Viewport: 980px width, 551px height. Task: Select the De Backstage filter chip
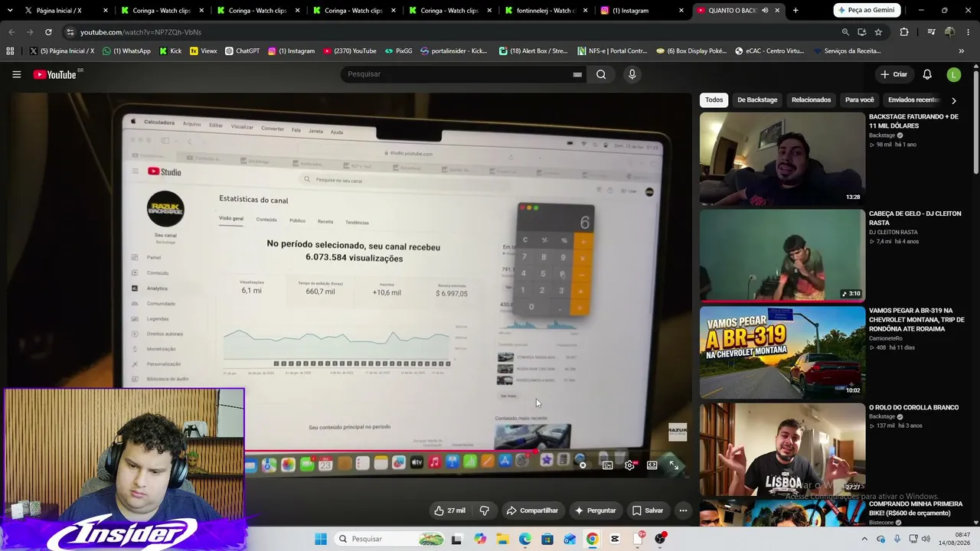coord(757,100)
